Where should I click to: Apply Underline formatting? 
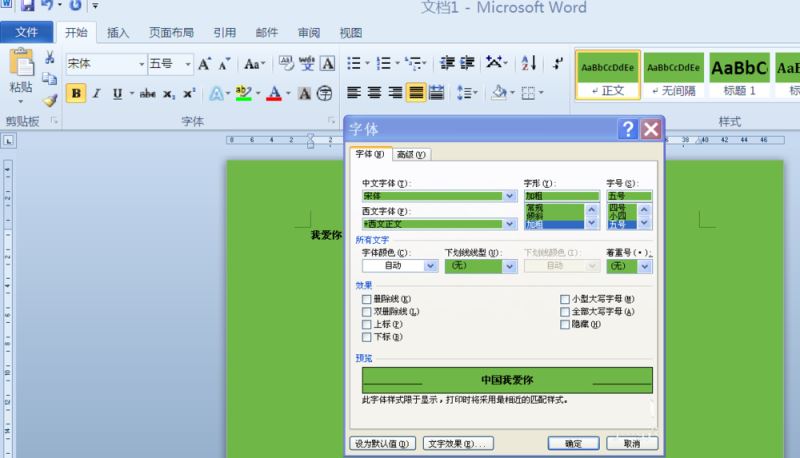coord(117,93)
